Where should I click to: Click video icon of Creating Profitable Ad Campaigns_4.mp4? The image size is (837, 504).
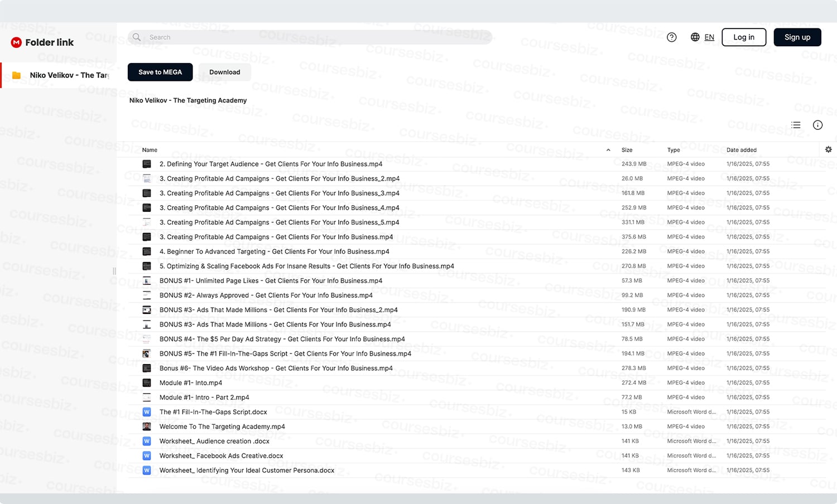click(147, 207)
